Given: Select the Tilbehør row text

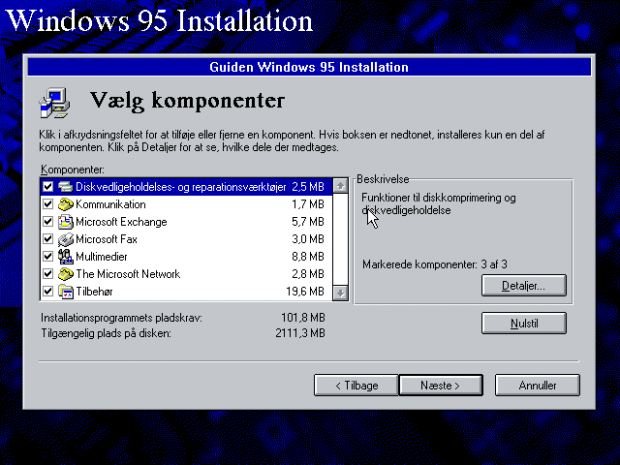Looking at the screenshot, I should [x=94, y=292].
